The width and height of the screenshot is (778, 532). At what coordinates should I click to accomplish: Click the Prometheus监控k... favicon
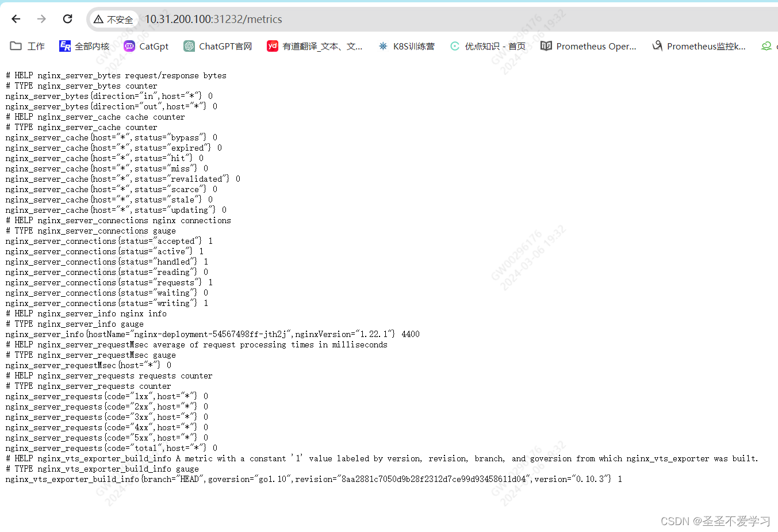coord(657,46)
